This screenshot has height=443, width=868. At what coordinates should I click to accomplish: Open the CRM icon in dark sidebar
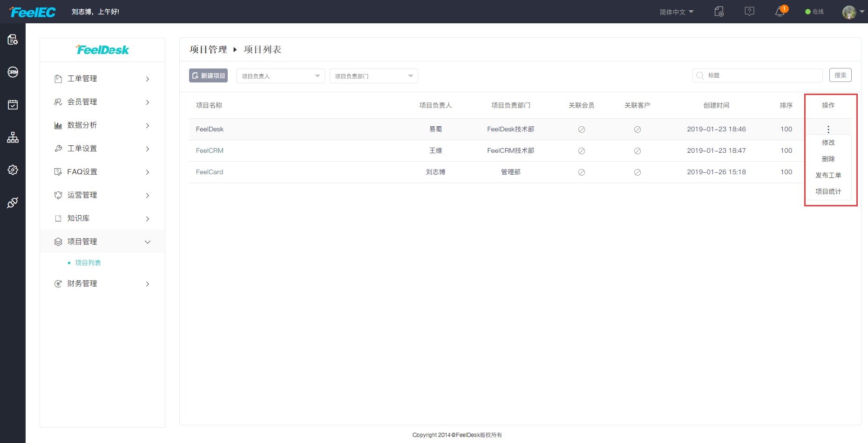tap(13, 72)
